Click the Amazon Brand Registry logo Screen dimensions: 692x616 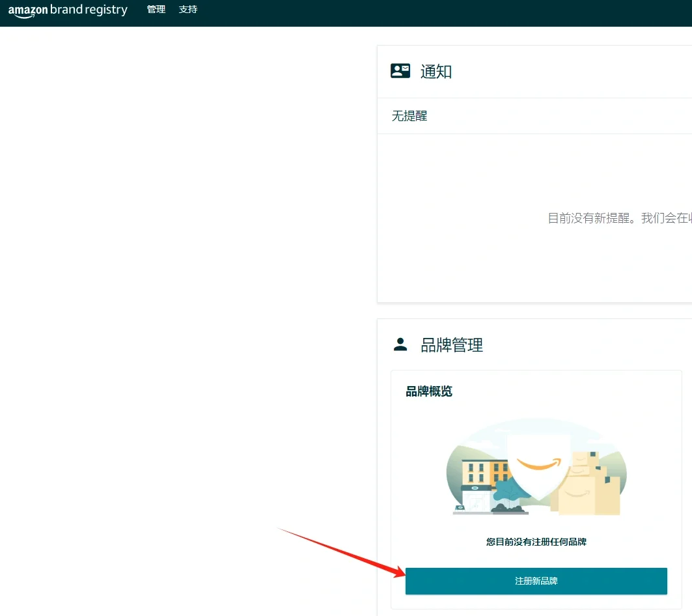point(67,10)
